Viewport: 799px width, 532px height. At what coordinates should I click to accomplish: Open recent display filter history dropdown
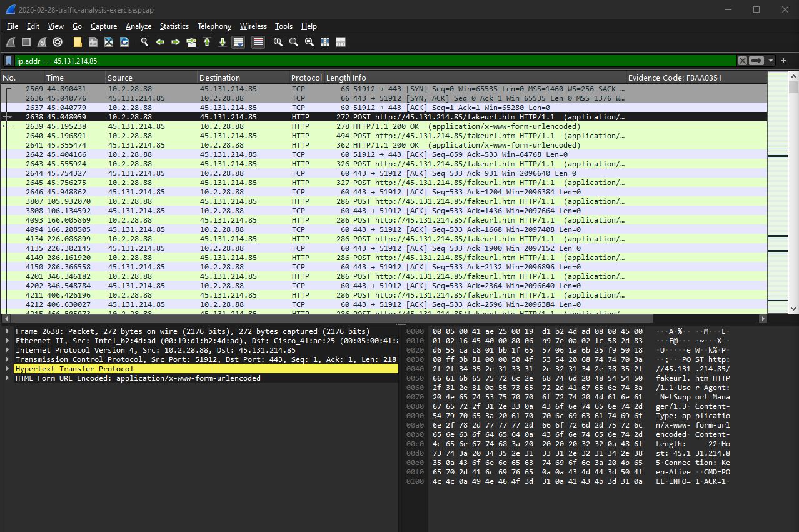771,61
